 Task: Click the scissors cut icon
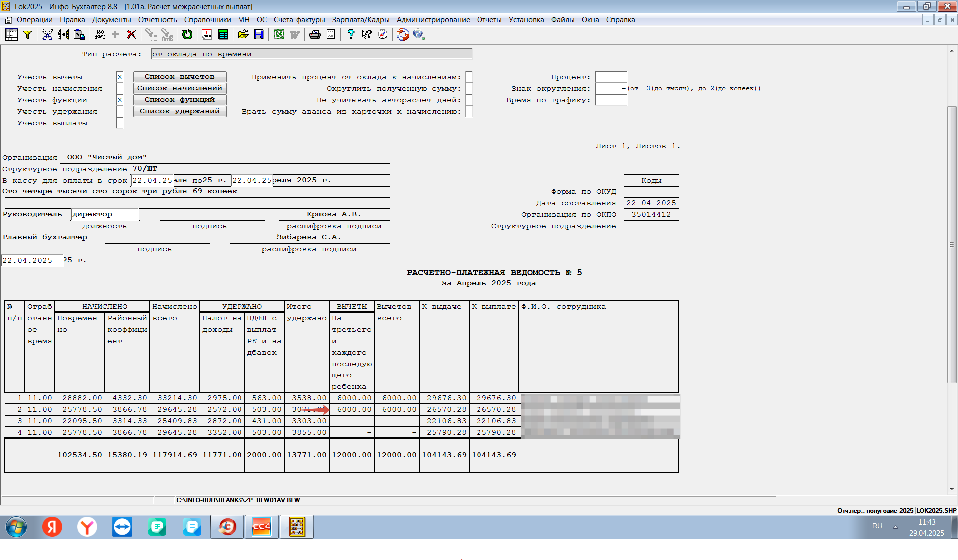click(x=47, y=34)
